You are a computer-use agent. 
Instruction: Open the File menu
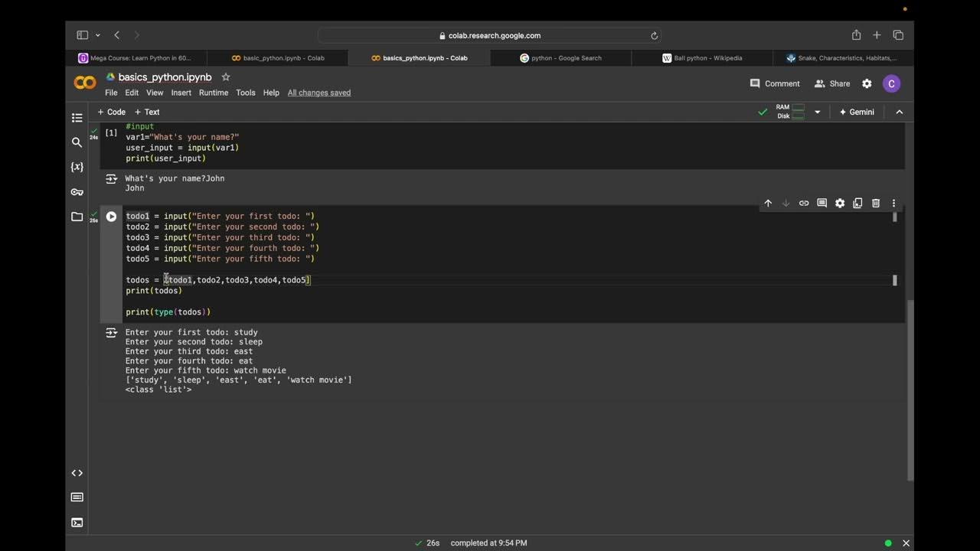(111, 93)
